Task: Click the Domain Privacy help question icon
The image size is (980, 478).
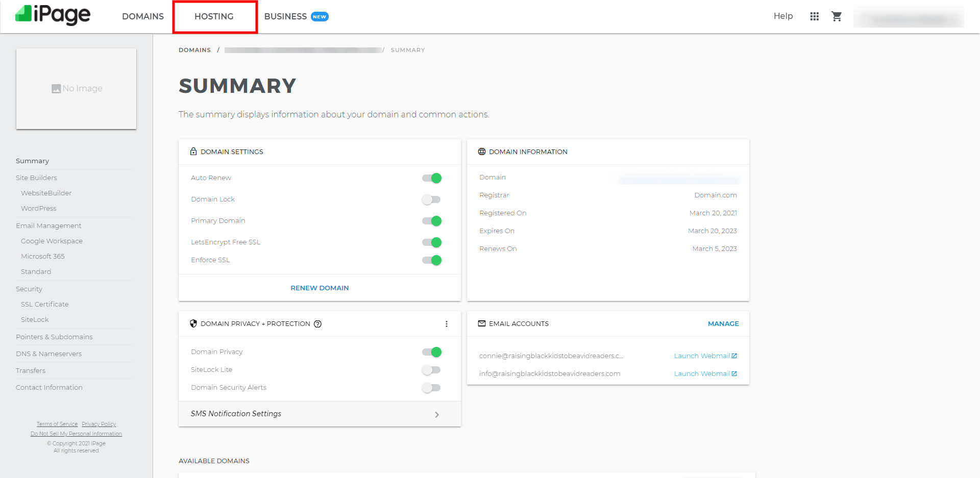Action: 317,324
